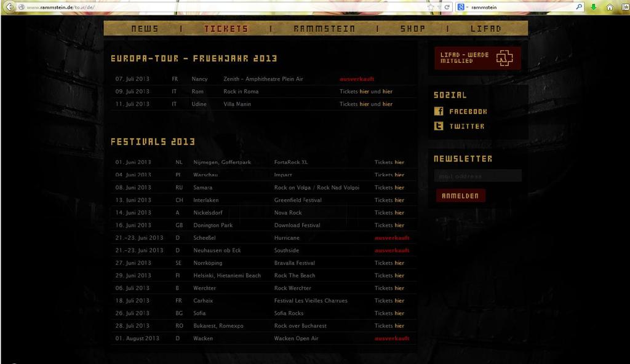Click the 'Rock in Roma' venue text
The height and width of the screenshot is (364, 630).
(x=241, y=92)
